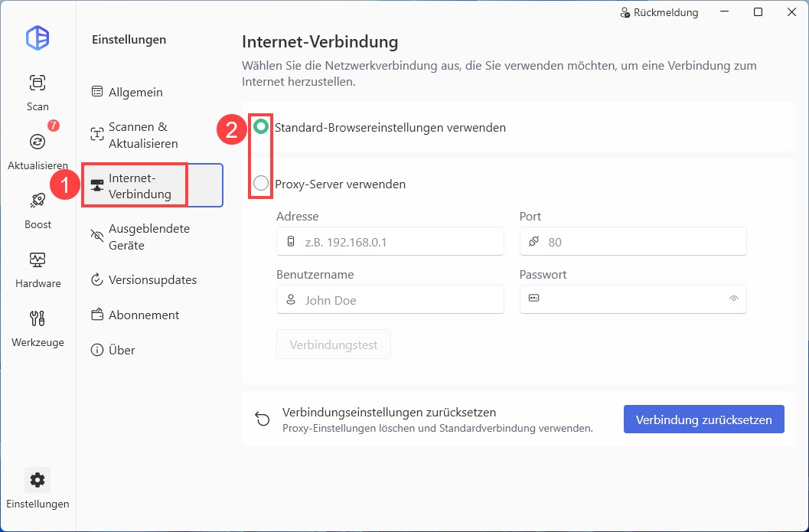Select Proxy-Server verwenden radio button

(x=261, y=183)
